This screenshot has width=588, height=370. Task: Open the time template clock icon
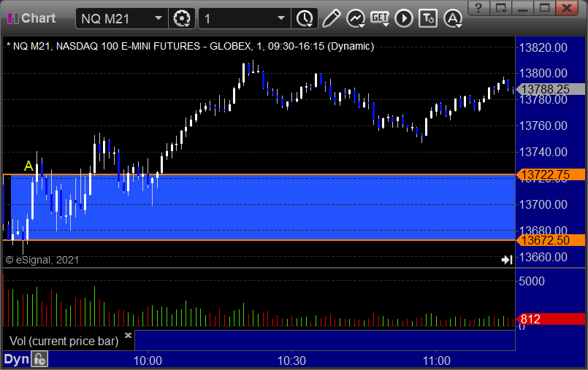pos(305,18)
